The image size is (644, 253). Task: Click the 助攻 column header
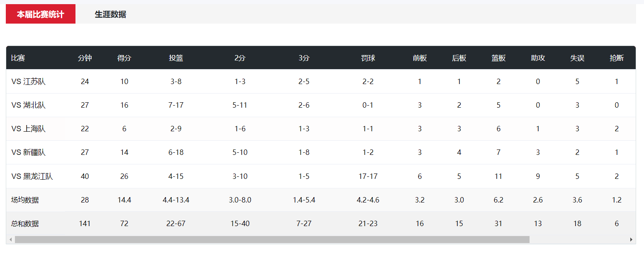[x=538, y=58]
